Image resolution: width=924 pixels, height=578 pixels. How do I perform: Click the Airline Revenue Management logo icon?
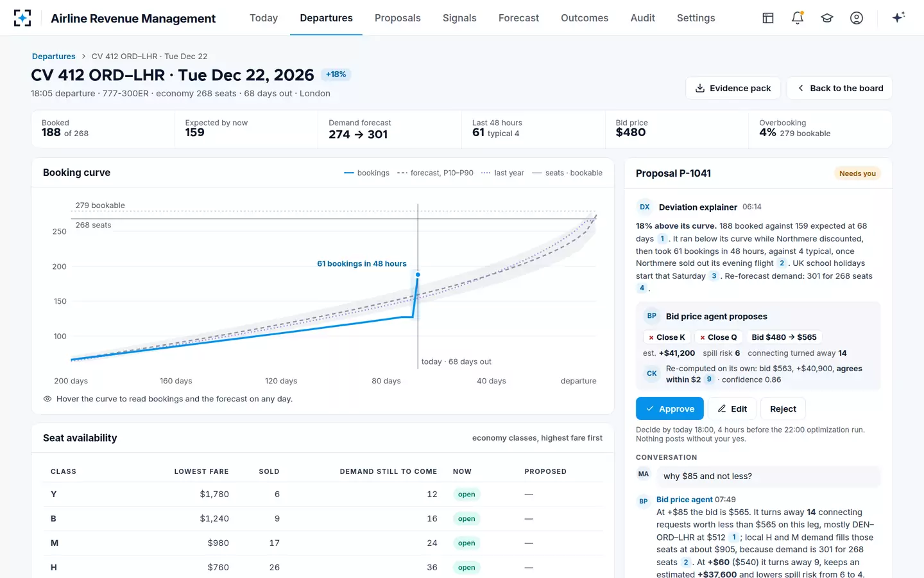tap(22, 18)
